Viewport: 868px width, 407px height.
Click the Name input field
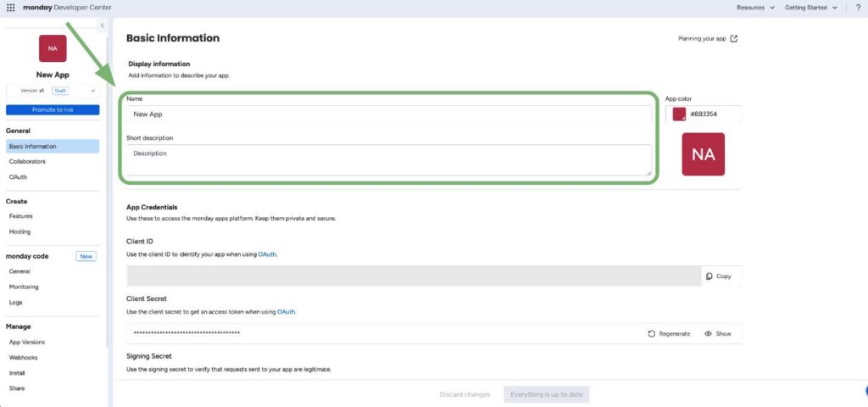[389, 114]
